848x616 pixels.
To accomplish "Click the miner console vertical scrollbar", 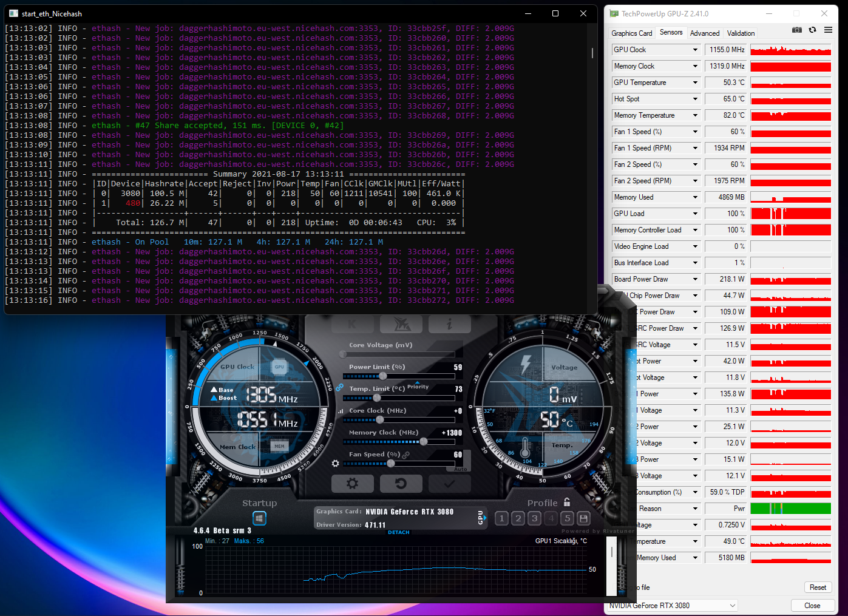I will 592,53.
